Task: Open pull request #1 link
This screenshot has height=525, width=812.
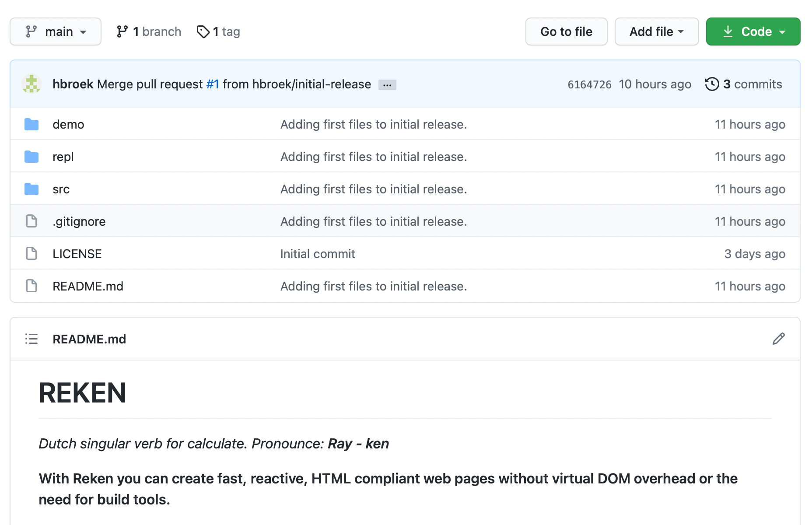Action: [213, 84]
